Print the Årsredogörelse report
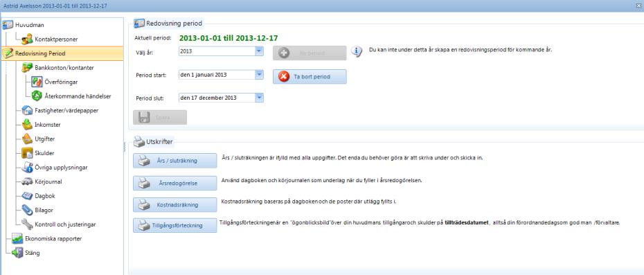The height and width of the screenshot is (275, 644). click(175, 183)
